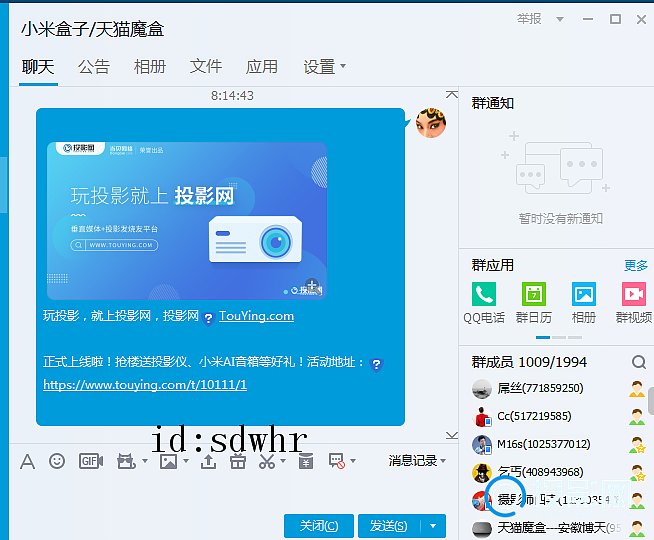Switch to the 文件 tab
The width and height of the screenshot is (654, 540).
206,66
